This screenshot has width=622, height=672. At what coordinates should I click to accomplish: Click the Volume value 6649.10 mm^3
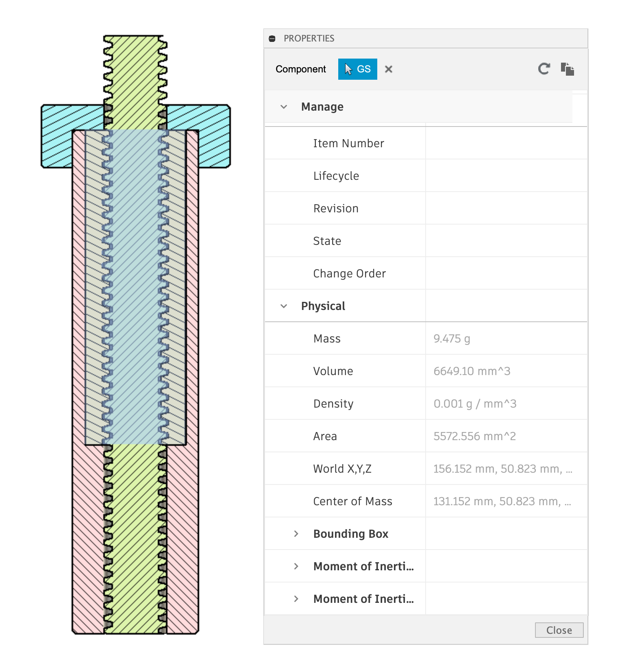click(472, 371)
